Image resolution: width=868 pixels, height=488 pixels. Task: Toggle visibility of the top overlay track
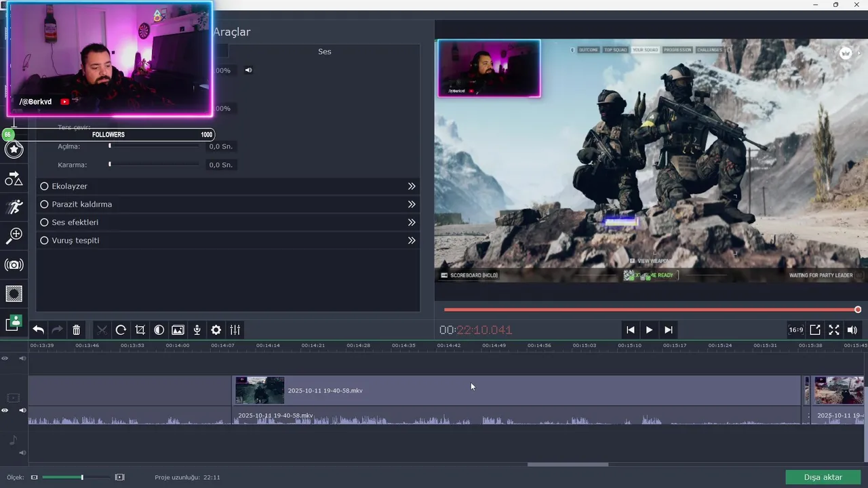tap(5, 358)
